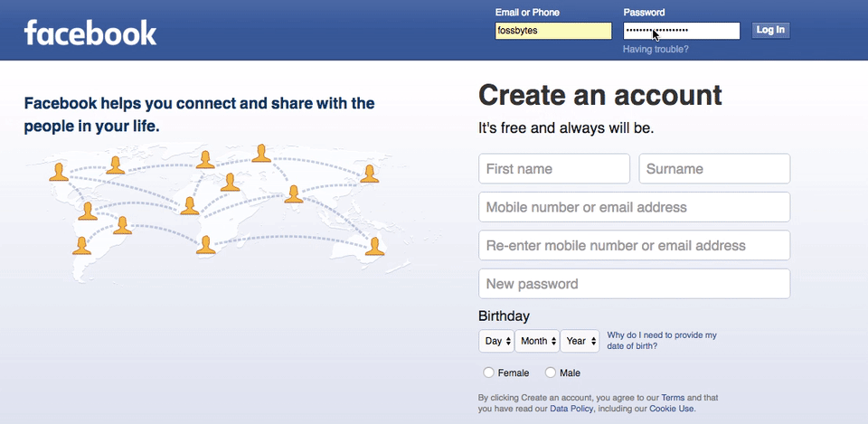Click the Facebook logo
This screenshot has width=868, height=424.
90,33
